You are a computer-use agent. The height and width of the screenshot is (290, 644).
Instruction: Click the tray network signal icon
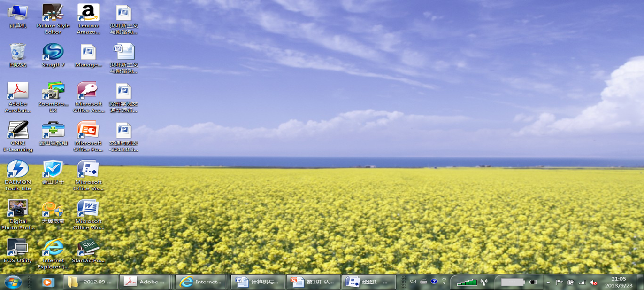(x=583, y=282)
